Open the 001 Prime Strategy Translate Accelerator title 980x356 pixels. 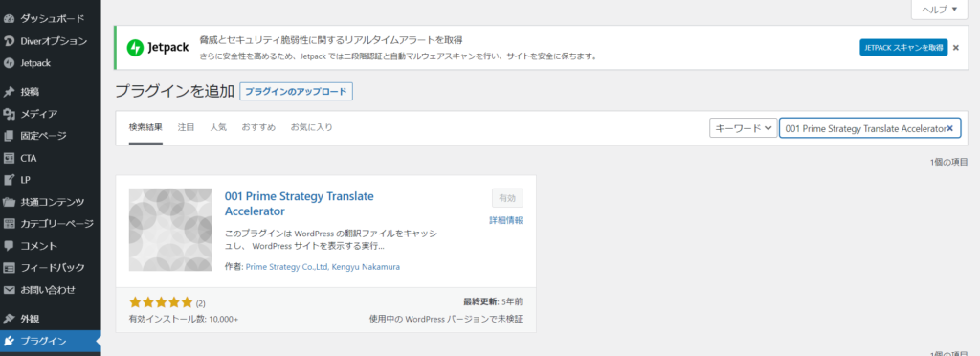coord(300,204)
